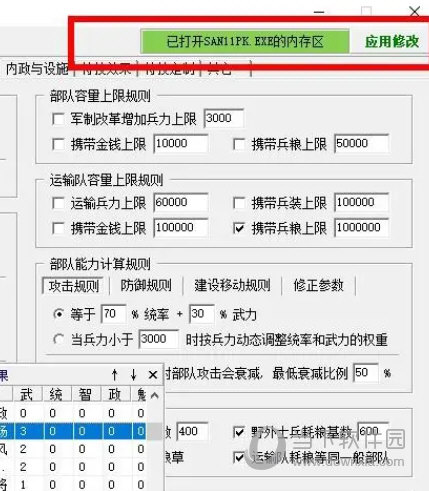Uncheck 携带兵粮上限 under 运输队容量上限规则
Screen dimensions: 429x491
tap(239, 228)
